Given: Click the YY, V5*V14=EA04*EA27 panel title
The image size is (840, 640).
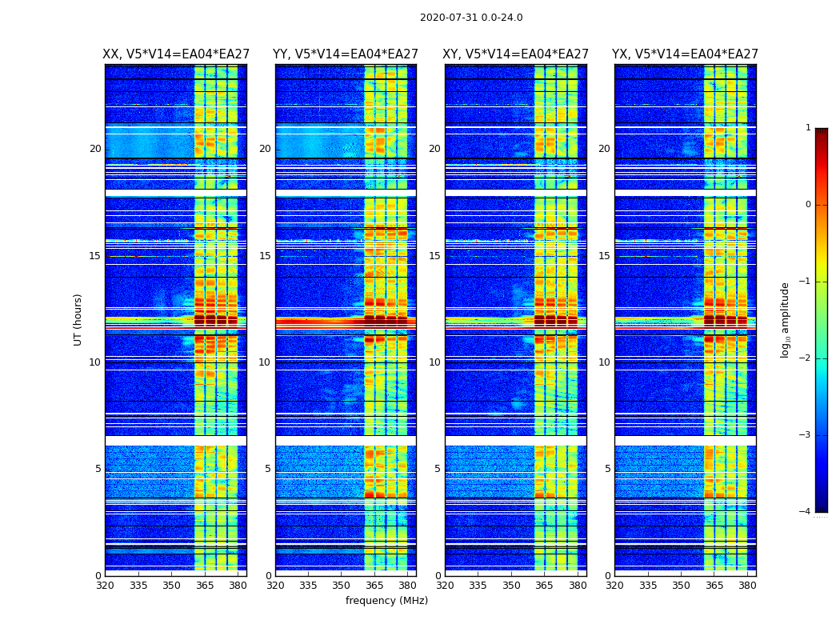Looking at the screenshot, I should pyautogui.click(x=346, y=54).
